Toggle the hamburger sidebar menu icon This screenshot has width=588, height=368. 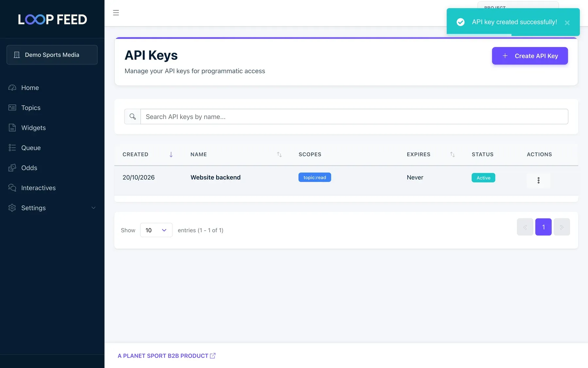[x=116, y=13]
